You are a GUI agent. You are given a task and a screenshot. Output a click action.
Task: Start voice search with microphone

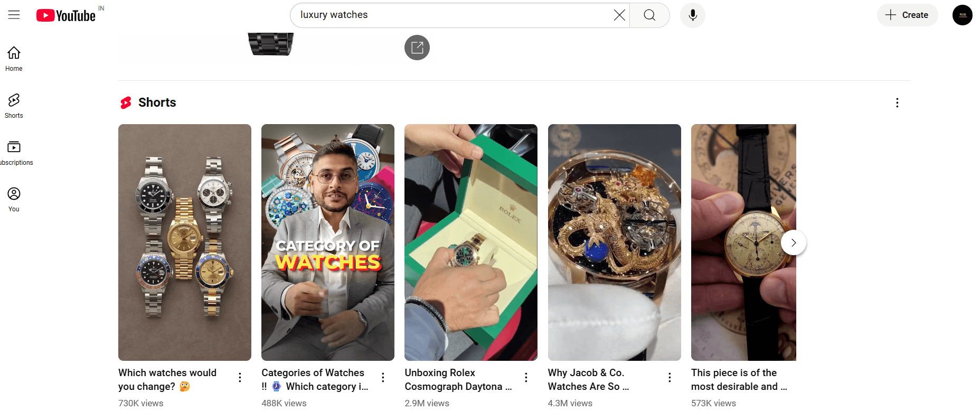[x=693, y=15]
